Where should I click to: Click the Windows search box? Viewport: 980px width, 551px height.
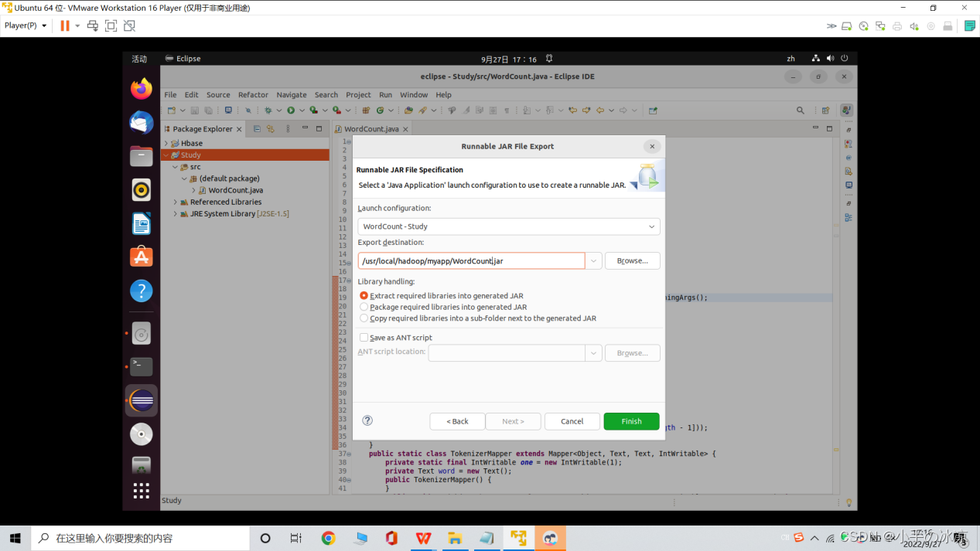pyautogui.click(x=140, y=538)
